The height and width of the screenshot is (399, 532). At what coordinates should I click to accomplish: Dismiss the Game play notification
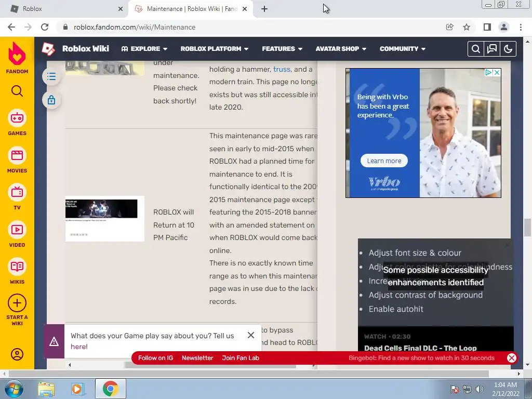tap(251, 335)
